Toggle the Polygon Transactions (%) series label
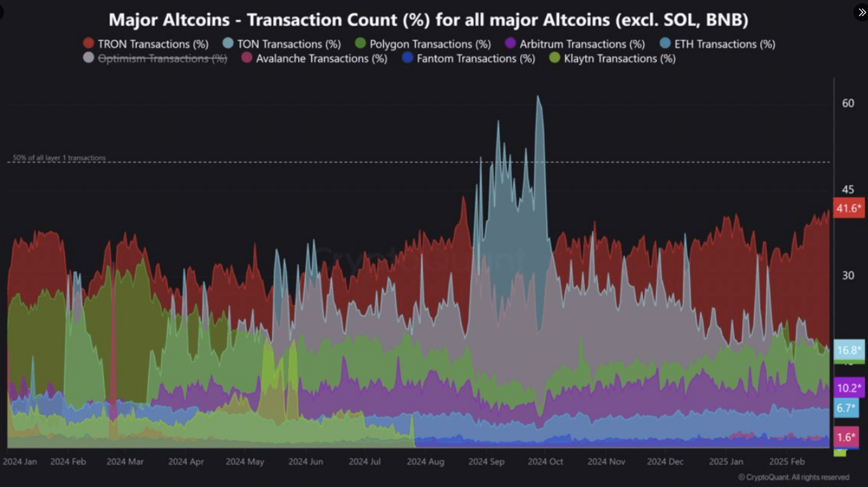The height and width of the screenshot is (487, 868). click(x=430, y=44)
